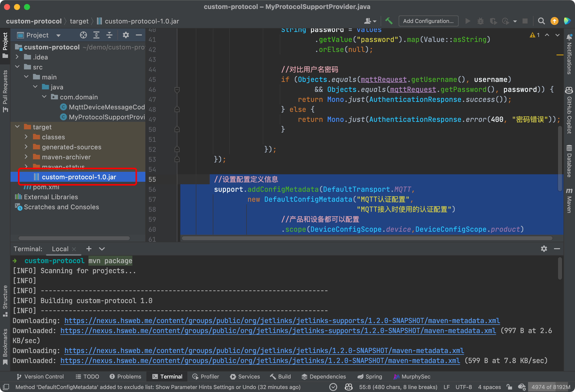
Task: Click the warning indicator showing 1 problem
Action: click(535, 35)
